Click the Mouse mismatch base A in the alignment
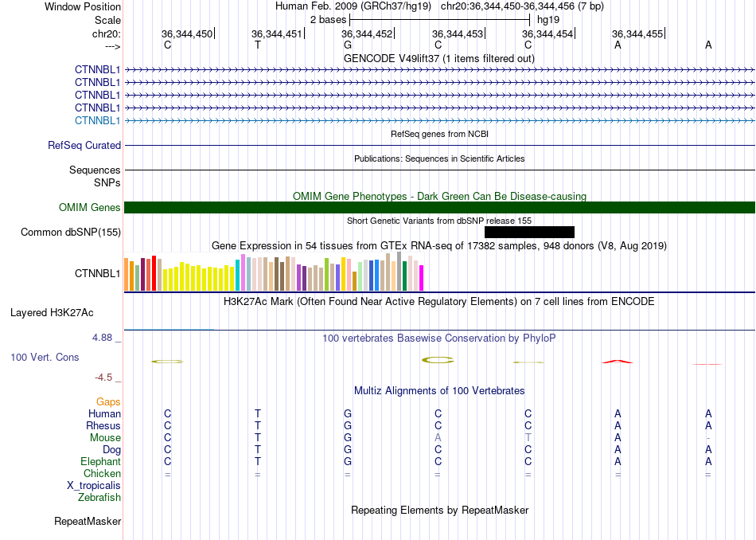This screenshot has width=756, height=540. point(438,438)
